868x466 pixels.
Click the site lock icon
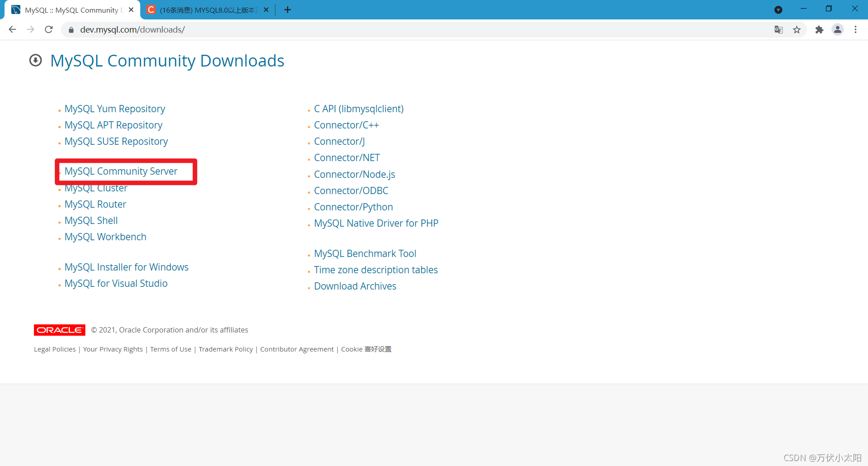pos(71,30)
